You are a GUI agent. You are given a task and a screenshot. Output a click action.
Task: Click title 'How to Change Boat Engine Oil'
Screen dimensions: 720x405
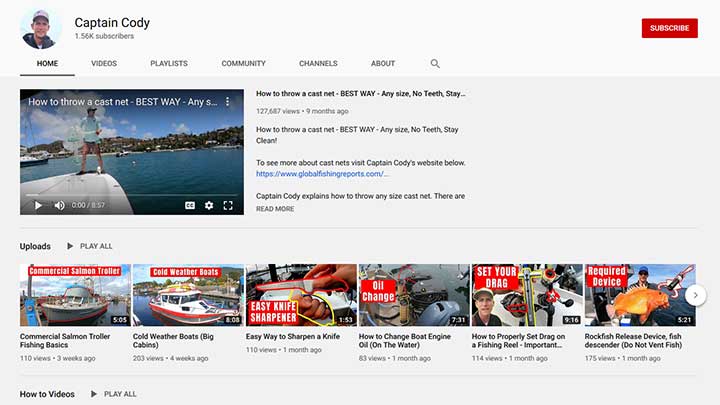pyautogui.click(x=405, y=341)
